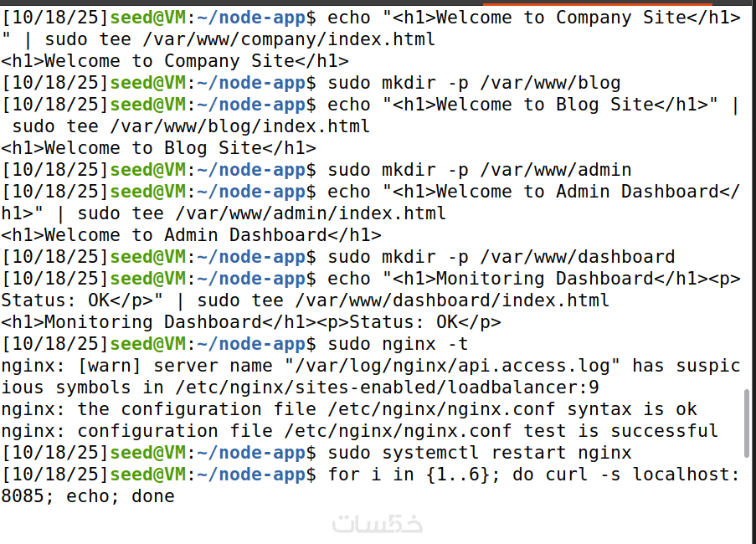
Task: Click the '8085; echo; done' line
Action: [x=88, y=496]
